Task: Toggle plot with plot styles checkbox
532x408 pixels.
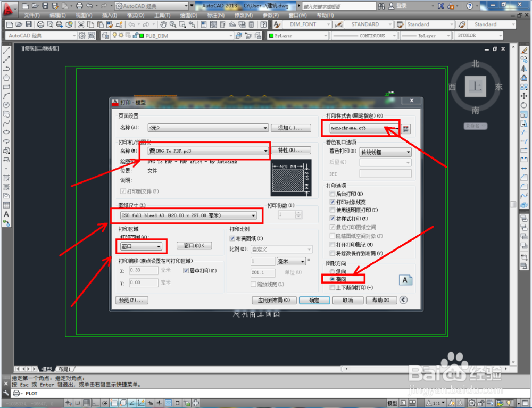Action: pos(332,219)
